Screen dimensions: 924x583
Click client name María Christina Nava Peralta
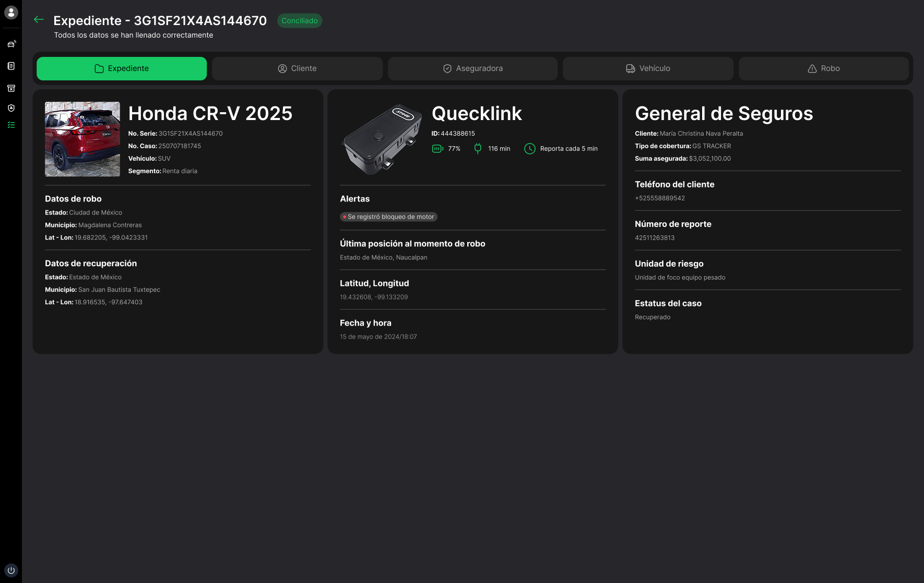pyautogui.click(x=701, y=134)
